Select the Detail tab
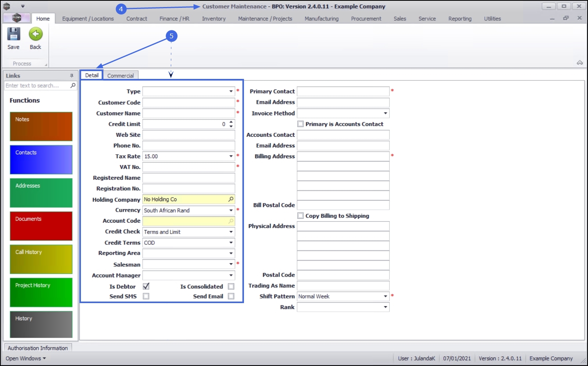 [92, 75]
